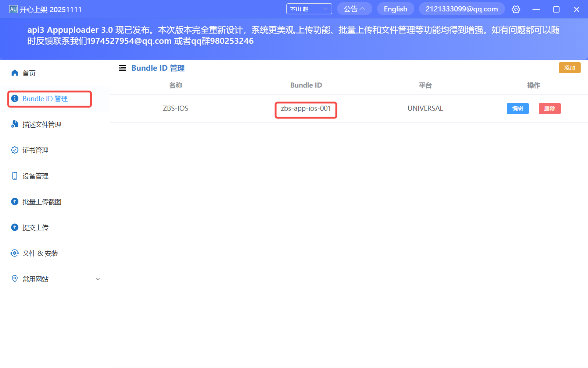588x368 pixels.
Task: Edit the ZBS-IOS entry via 编辑 button
Action: (517, 108)
